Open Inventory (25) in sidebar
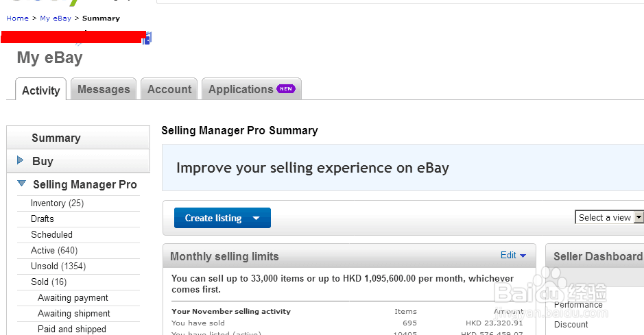644x335 pixels. click(x=57, y=203)
